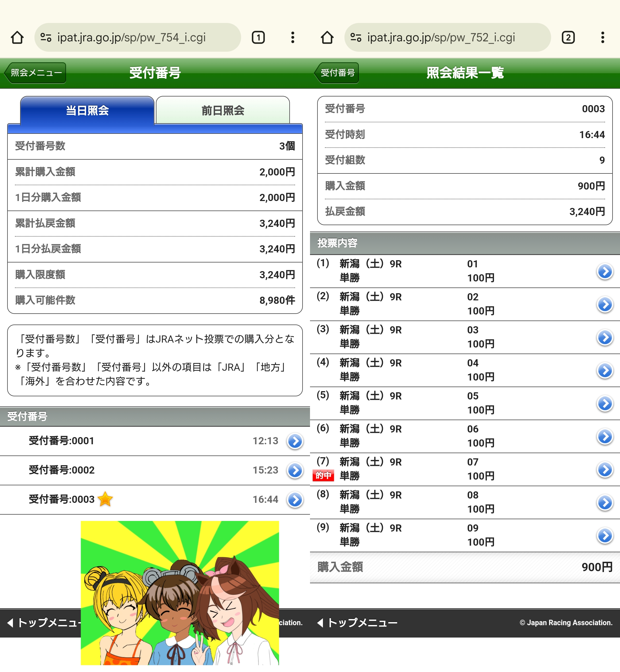Viewport: 620px width, 672px height.
Task: Open detail arrow for bet (9) horse 09
Action: pyautogui.click(x=605, y=535)
